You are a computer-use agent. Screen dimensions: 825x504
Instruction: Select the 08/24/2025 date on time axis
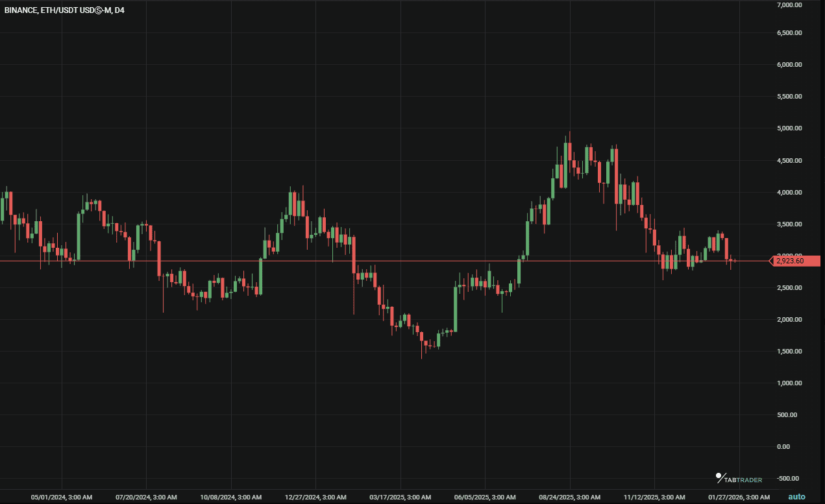pos(569,498)
